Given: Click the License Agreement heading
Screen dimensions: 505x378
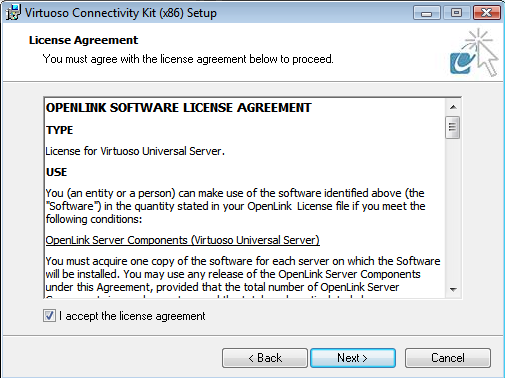Looking at the screenshot, I should (x=83, y=40).
